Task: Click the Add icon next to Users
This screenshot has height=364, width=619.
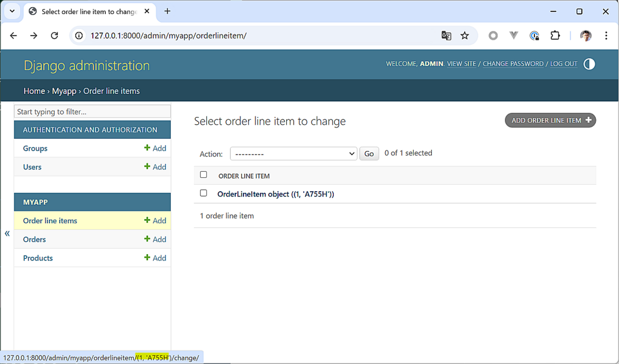Action: (x=148, y=167)
